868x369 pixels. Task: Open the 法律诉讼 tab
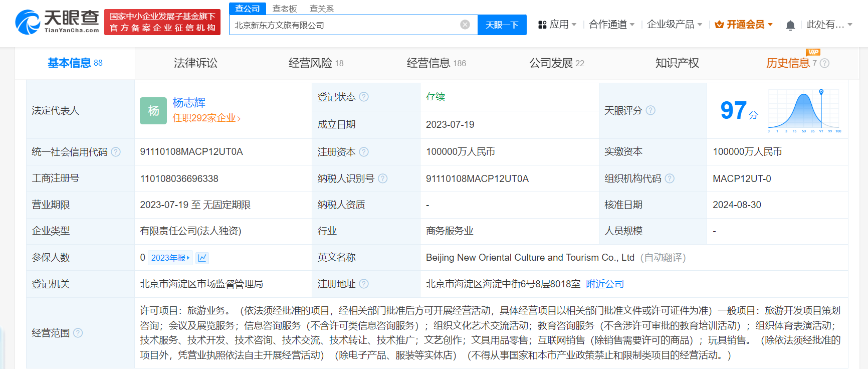pos(195,63)
